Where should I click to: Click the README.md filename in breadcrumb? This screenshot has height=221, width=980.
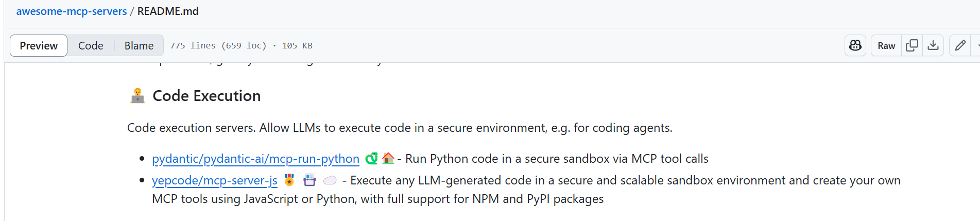[x=168, y=11]
